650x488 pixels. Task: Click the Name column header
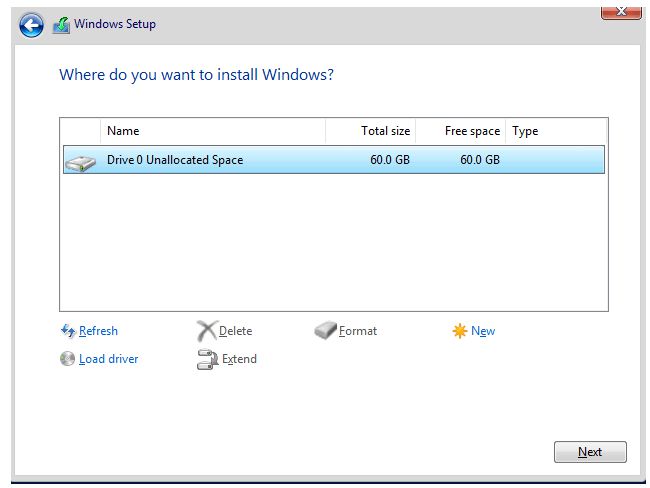pyautogui.click(x=213, y=131)
